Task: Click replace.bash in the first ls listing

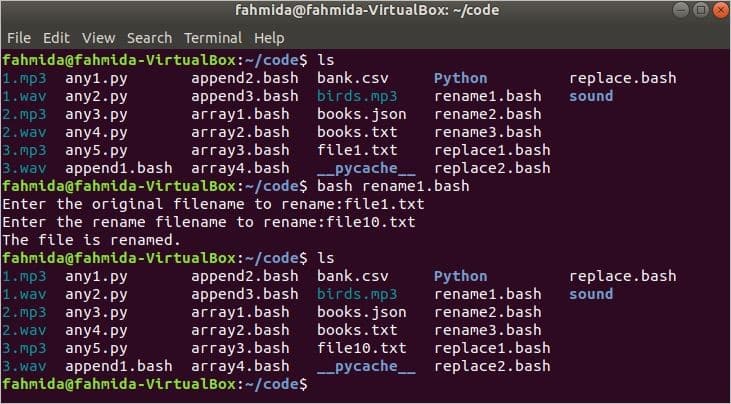Action: [622, 78]
